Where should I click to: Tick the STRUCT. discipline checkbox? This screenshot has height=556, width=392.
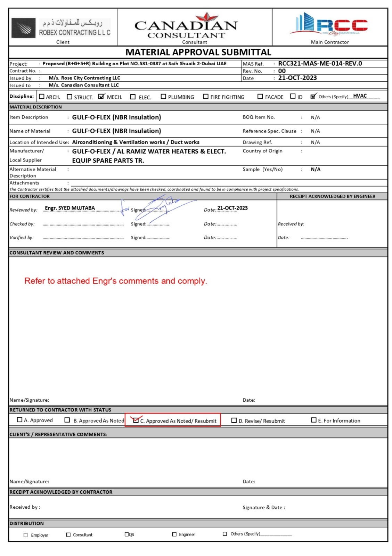pyautogui.click(x=70, y=97)
